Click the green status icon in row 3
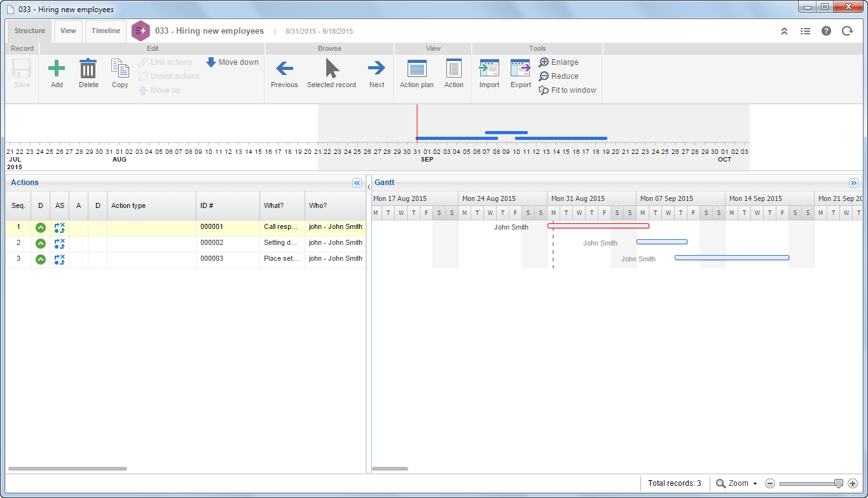Viewport: 868px width, 498px height. pyautogui.click(x=41, y=259)
